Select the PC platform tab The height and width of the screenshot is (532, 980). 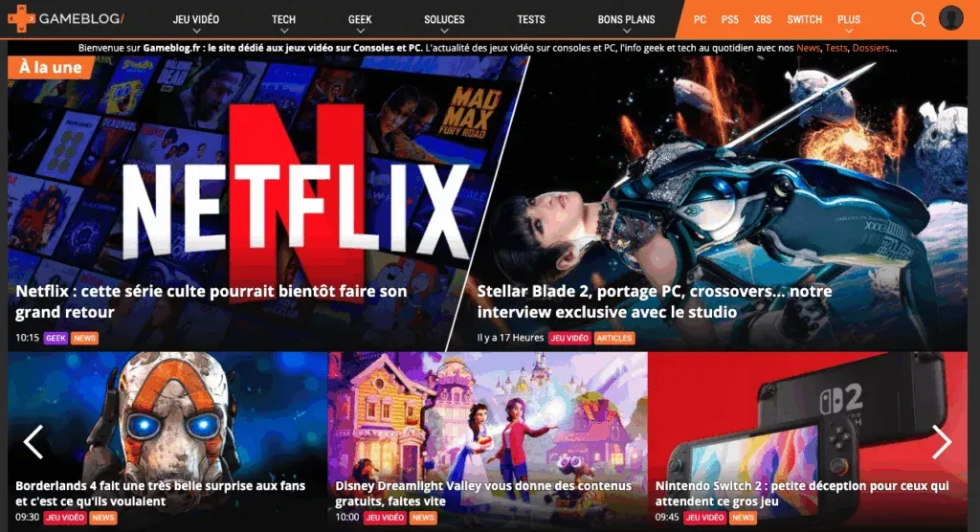[x=700, y=19]
